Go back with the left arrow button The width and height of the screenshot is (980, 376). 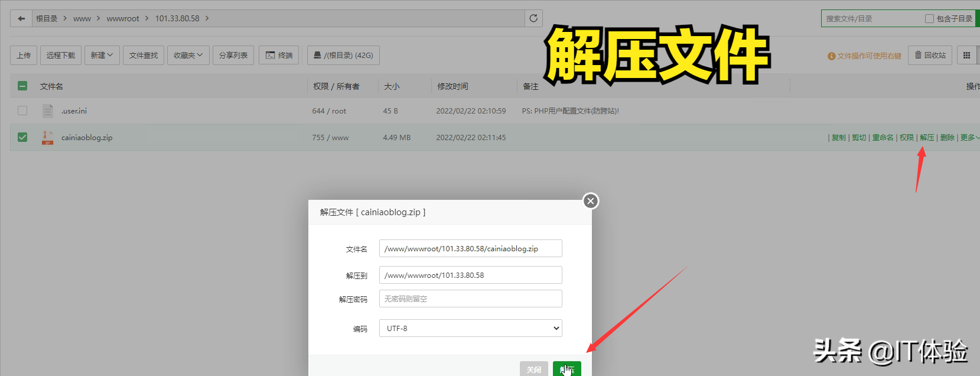(21, 18)
